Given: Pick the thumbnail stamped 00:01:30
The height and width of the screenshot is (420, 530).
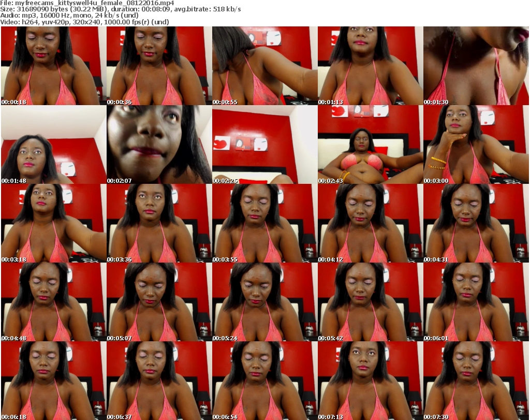Looking at the screenshot, I should tap(476, 66).
